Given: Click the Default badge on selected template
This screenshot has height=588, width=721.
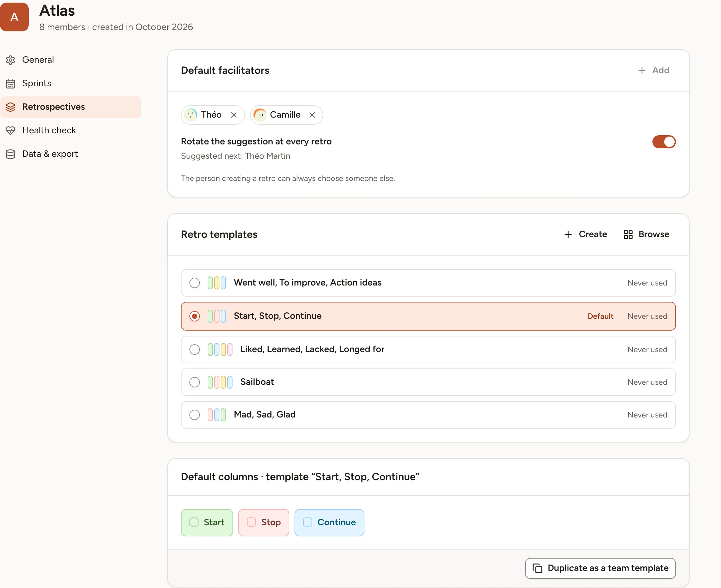Looking at the screenshot, I should (x=600, y=316).
